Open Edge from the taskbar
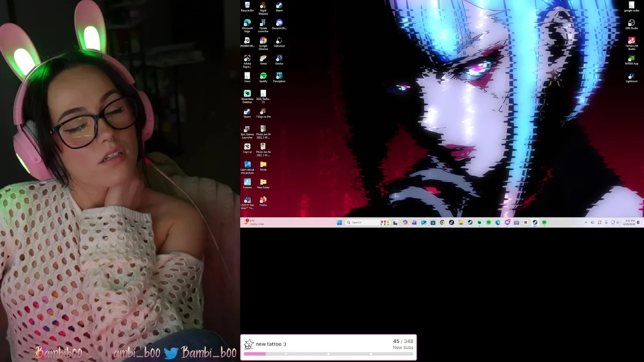The width and height of the screenshot is (644, 362). tap(498, 222)
